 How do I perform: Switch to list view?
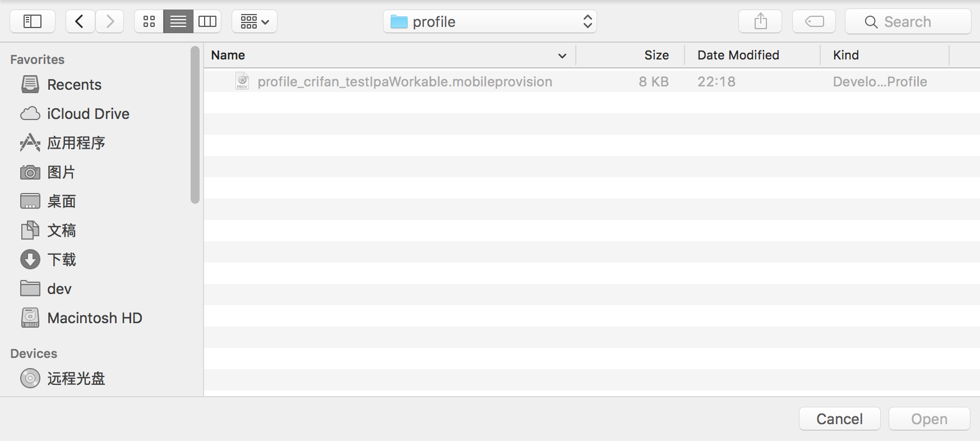[x=178, y=22]
